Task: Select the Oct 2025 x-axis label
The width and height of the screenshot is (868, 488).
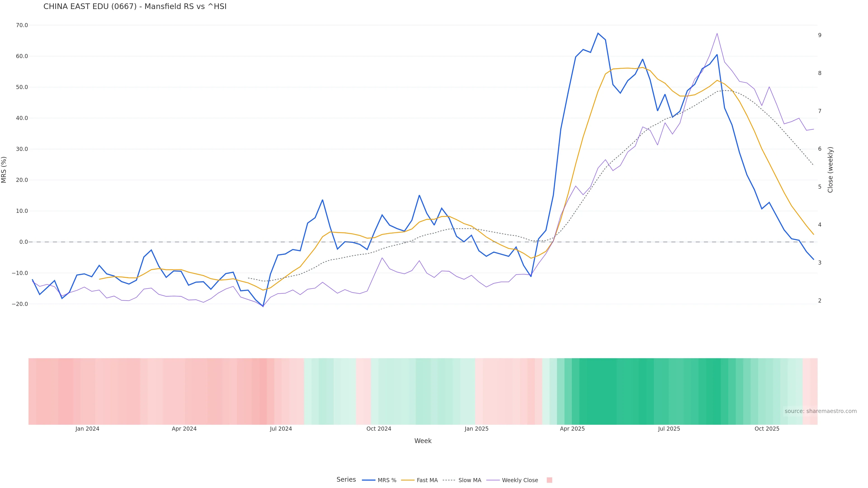Action: coord(767,429)
